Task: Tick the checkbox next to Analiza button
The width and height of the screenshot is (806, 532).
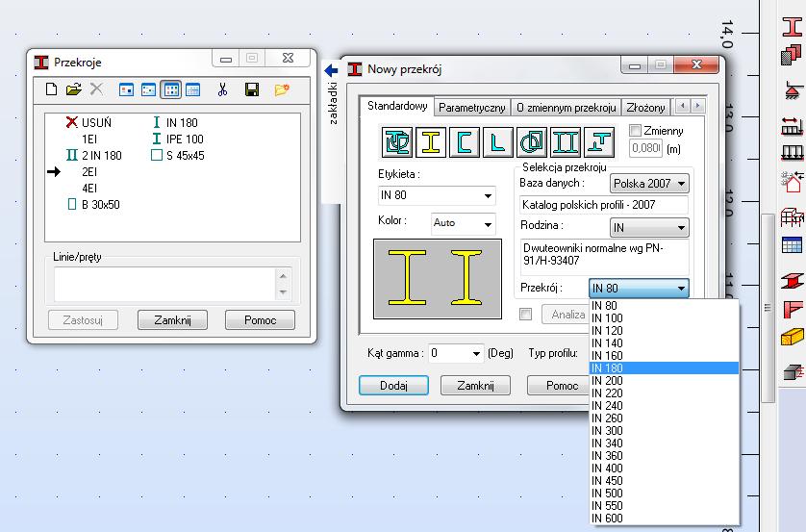Action: pos(525,314)
